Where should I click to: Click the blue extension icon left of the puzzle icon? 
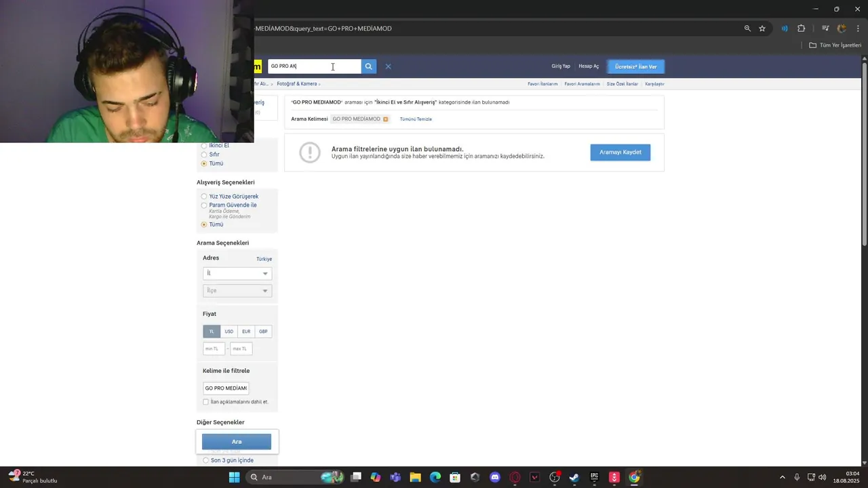(785, 28)
